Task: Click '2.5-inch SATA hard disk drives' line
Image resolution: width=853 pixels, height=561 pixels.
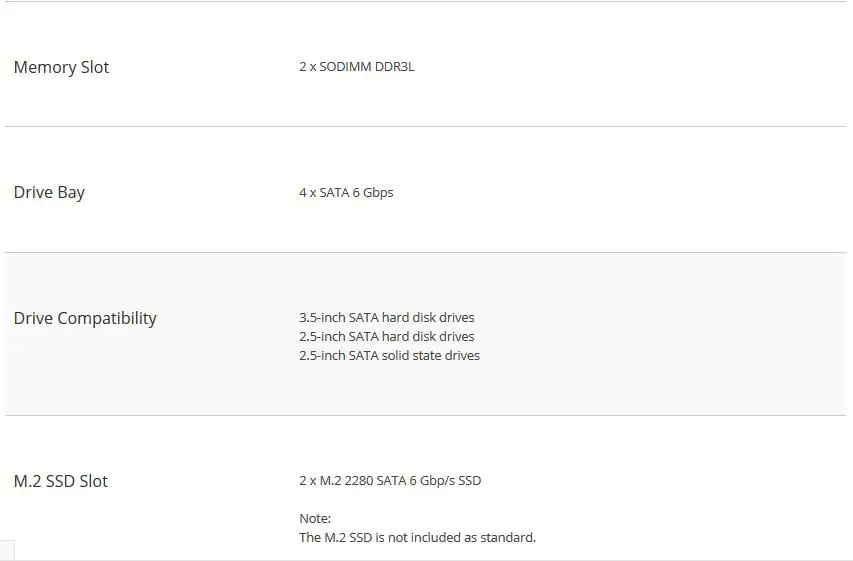Action: pos(387,336)
